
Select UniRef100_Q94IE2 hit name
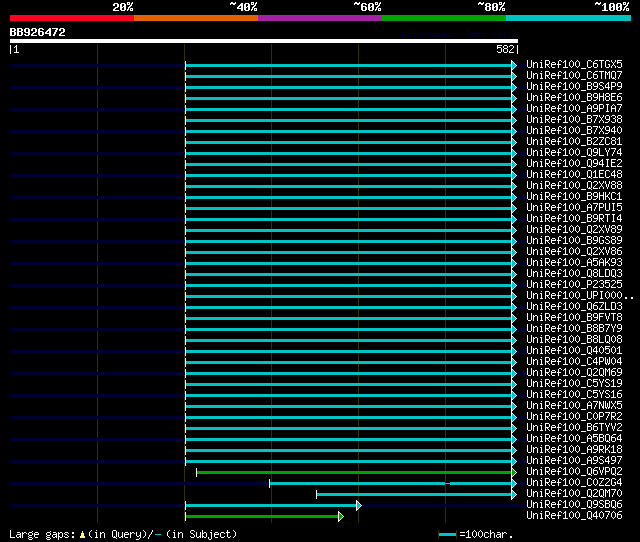[x=574, y=163]
